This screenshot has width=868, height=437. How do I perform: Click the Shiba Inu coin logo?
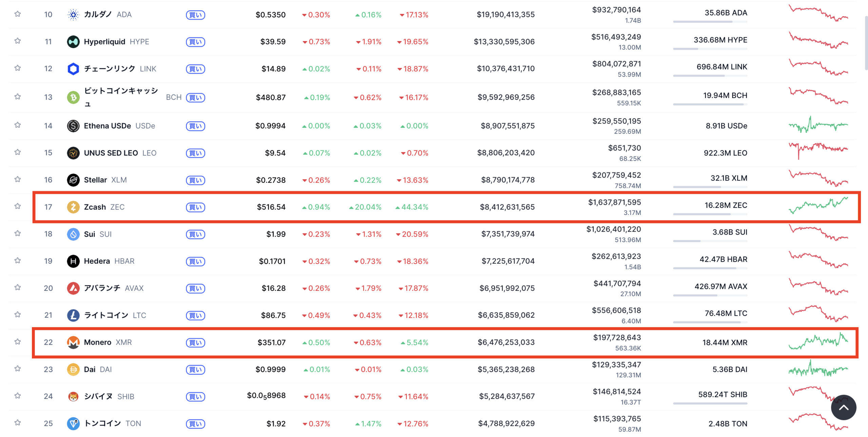coord(73,396)
